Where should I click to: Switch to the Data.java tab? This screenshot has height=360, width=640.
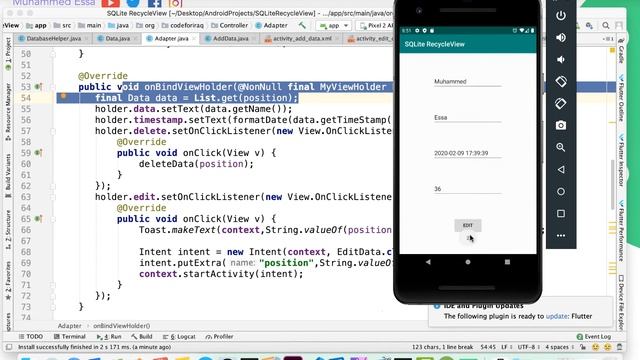pos(117,38)
